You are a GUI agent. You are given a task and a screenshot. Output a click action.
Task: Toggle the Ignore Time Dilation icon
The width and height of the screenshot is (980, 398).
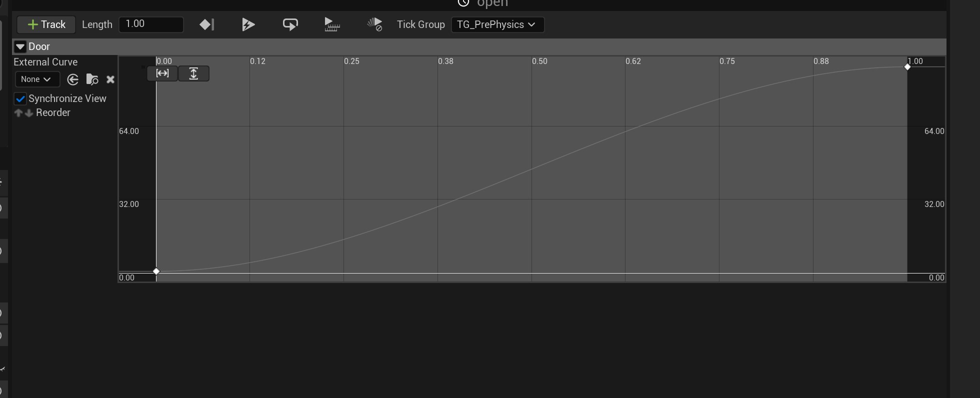[x=374, y=24]
